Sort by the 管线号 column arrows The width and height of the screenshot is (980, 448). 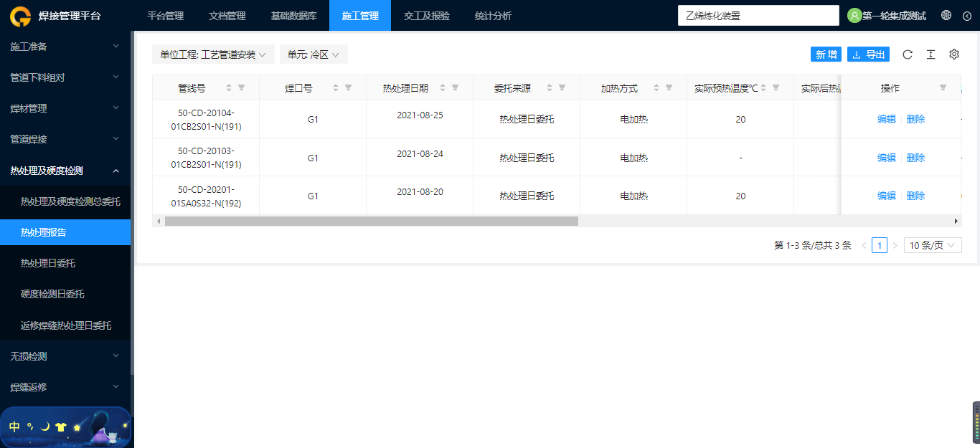(x=229, y=87)
